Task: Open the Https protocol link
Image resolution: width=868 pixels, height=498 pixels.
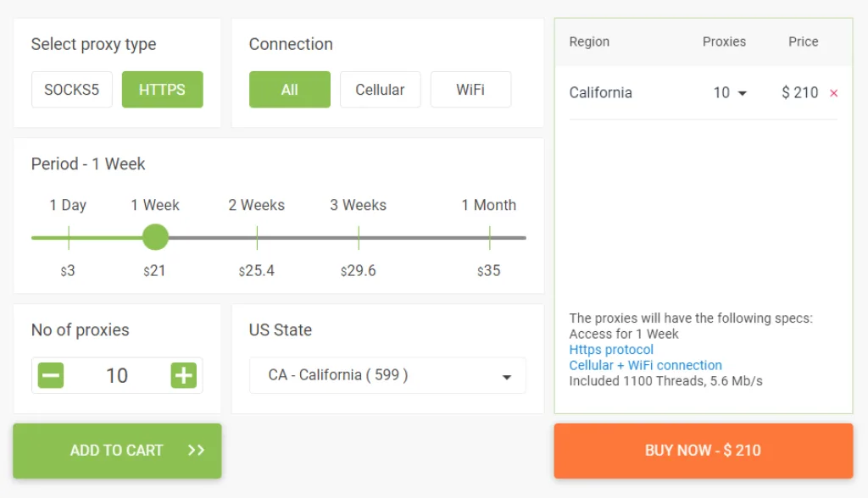Action: point(611,350)
